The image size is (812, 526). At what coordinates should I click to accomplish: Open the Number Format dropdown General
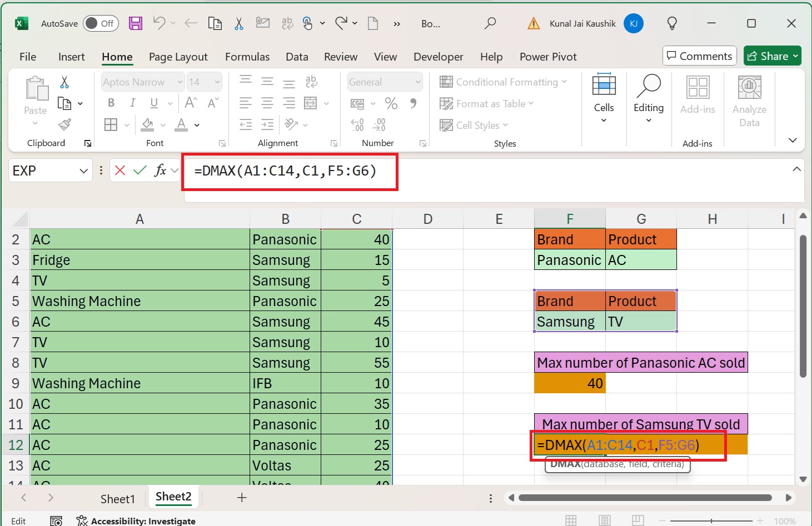pos(418,82)
